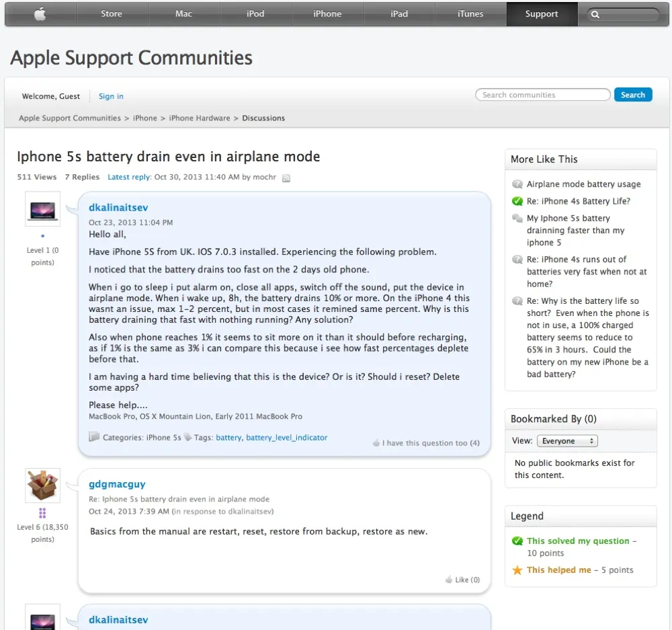Viewport: 672px width, 630px height.
Task: Click 'I have this question too (4)'
Action: tap(431, 443)
